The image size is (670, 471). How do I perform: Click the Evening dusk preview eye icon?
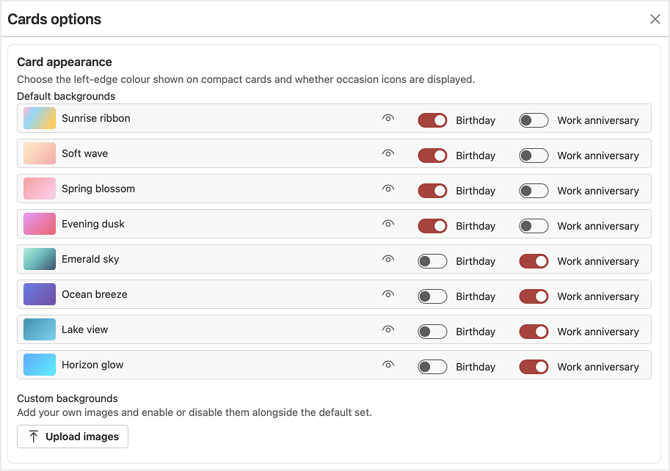pyautogui.click(x=388, y=224)
